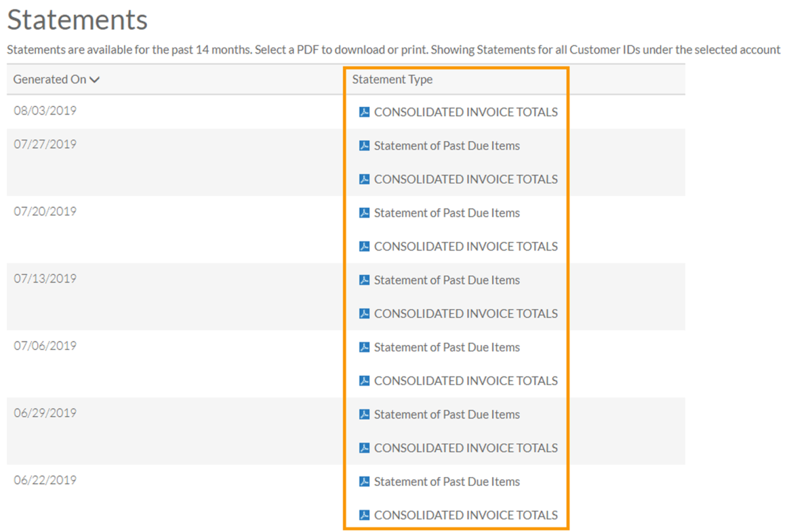This screenshot has height=532, width=787.
Task: Open 07/20/2019 Statement of Past Due Items link
Action: coord(447,213)
